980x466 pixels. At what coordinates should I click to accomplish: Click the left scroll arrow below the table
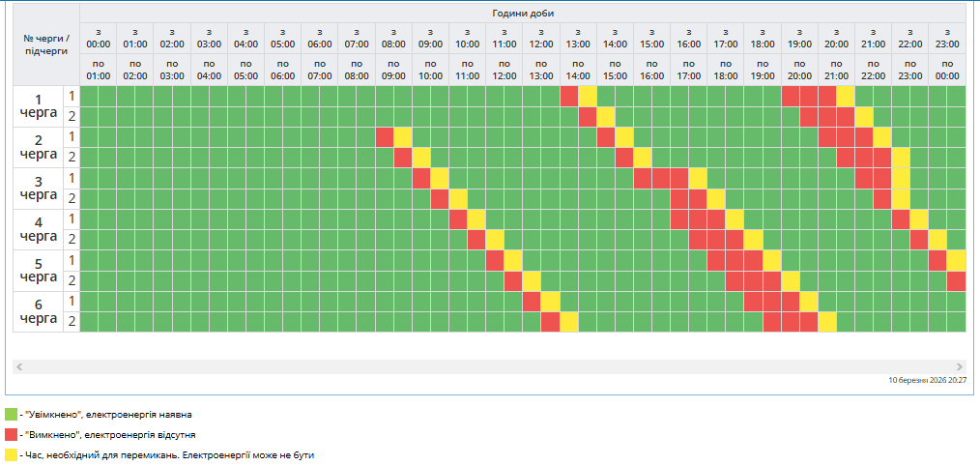coord(19,367)
